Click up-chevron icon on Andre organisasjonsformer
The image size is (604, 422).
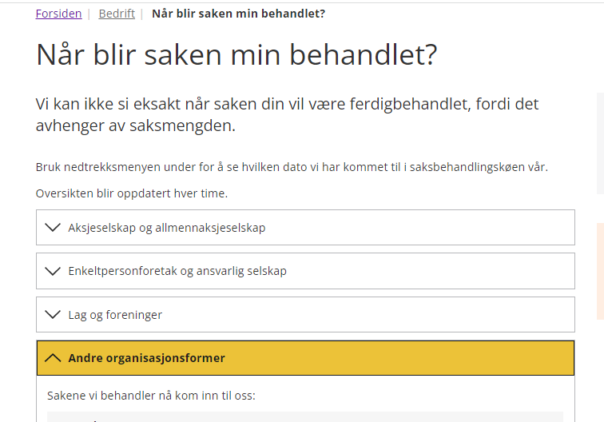(x=54, y=358)
